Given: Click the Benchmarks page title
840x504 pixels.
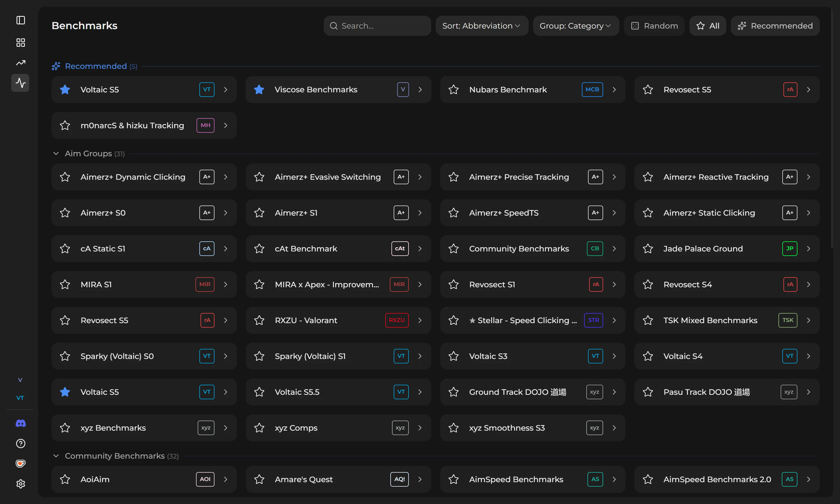Looking at the screenshot, I should [85, 25].
